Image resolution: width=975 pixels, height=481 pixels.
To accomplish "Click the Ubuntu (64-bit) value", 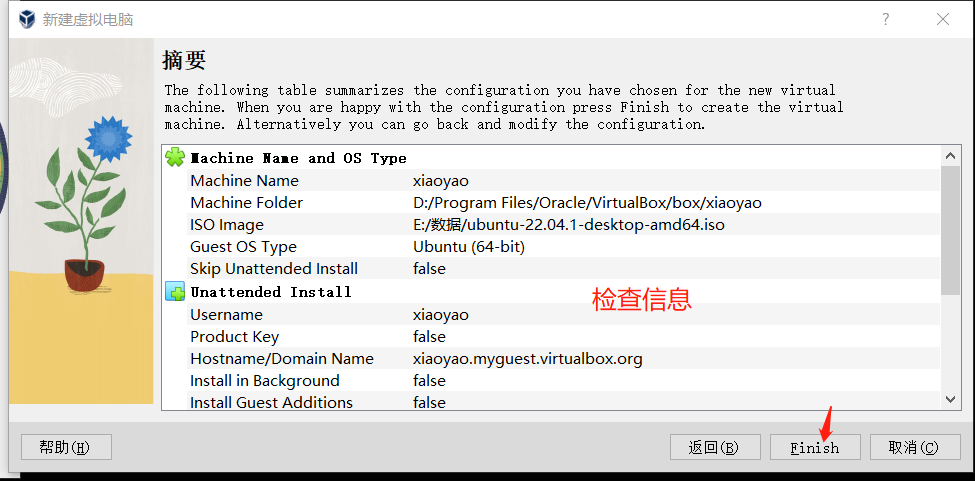I will click(469, 247).
